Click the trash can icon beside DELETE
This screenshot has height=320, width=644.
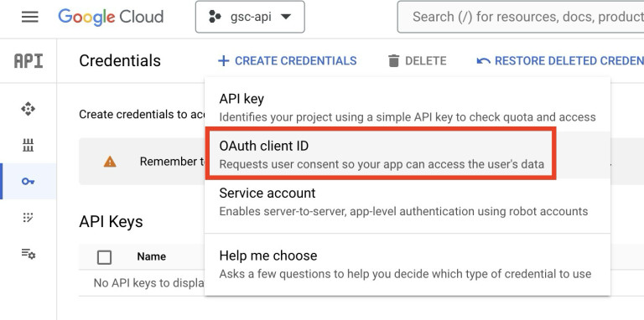pos(393,60)
